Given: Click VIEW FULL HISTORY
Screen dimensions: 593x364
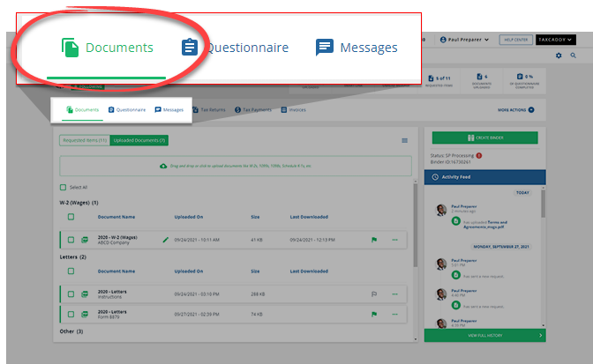Looking at the screenshot, I should (484, 335).
